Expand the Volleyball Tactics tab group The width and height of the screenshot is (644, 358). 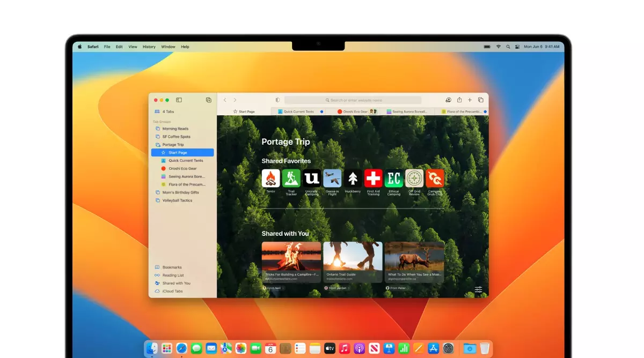177,200
